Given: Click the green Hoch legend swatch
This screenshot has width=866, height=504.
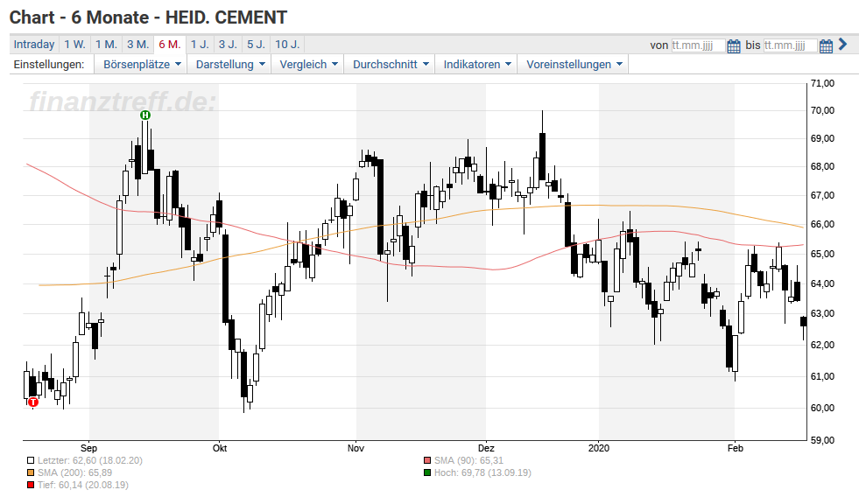Looking at the screenshot, I should coord(427,472).
